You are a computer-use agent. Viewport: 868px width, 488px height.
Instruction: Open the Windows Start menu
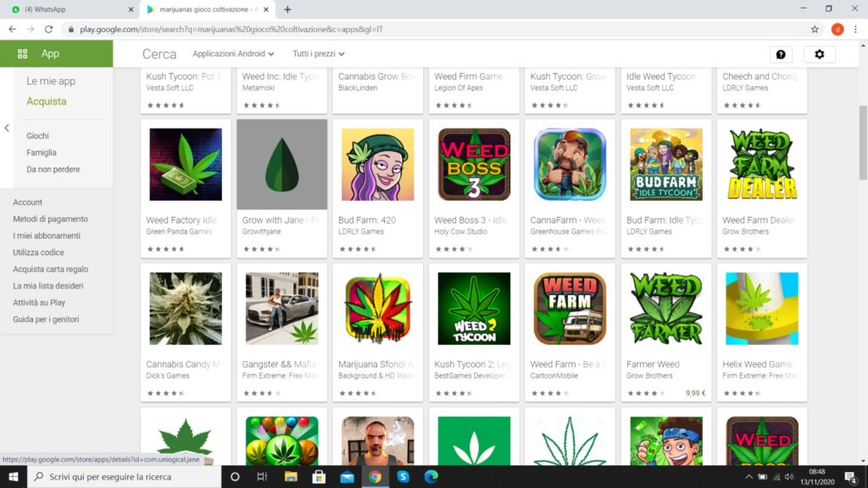(14, 476)
